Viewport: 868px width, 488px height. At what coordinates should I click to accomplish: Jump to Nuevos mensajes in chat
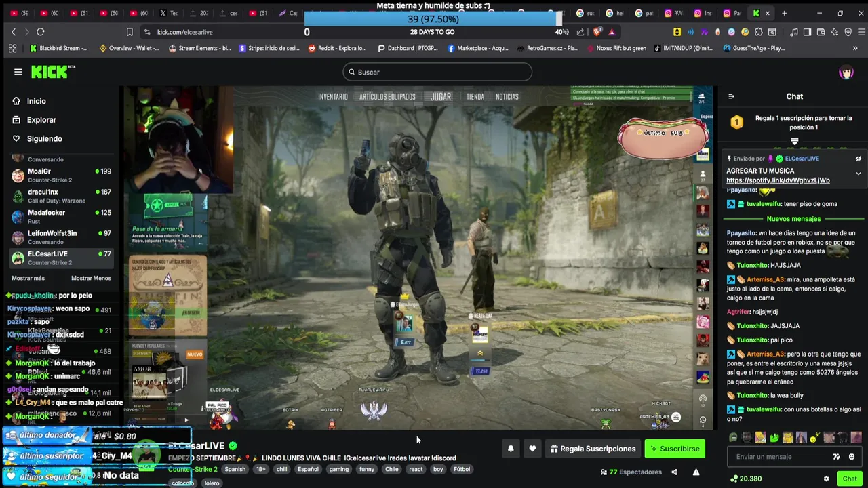(793, 219)
